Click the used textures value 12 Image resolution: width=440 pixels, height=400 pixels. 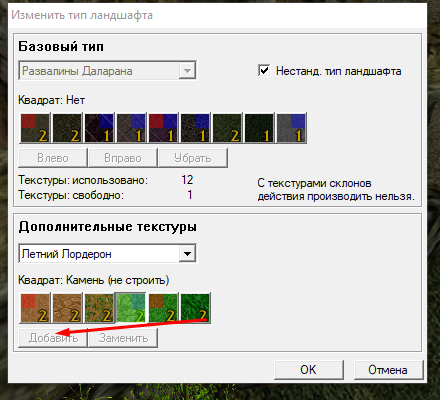click(187, 180)
